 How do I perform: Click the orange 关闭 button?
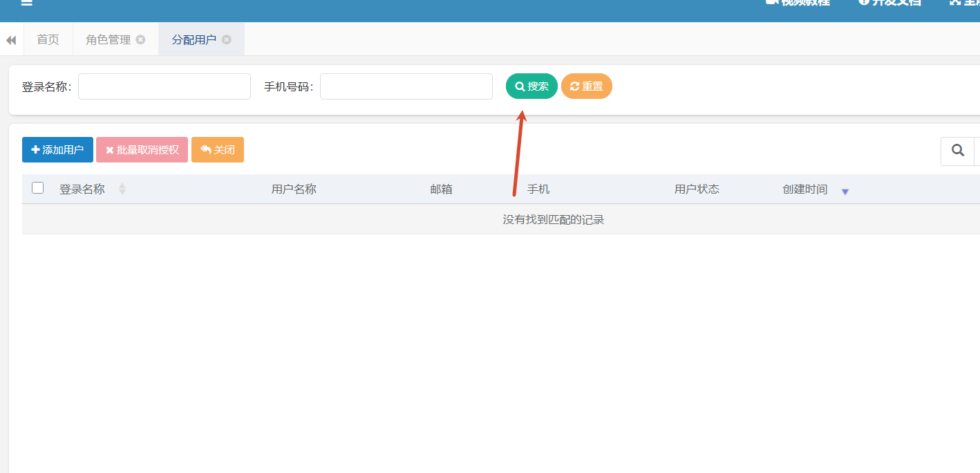click(x=218, y=150)
